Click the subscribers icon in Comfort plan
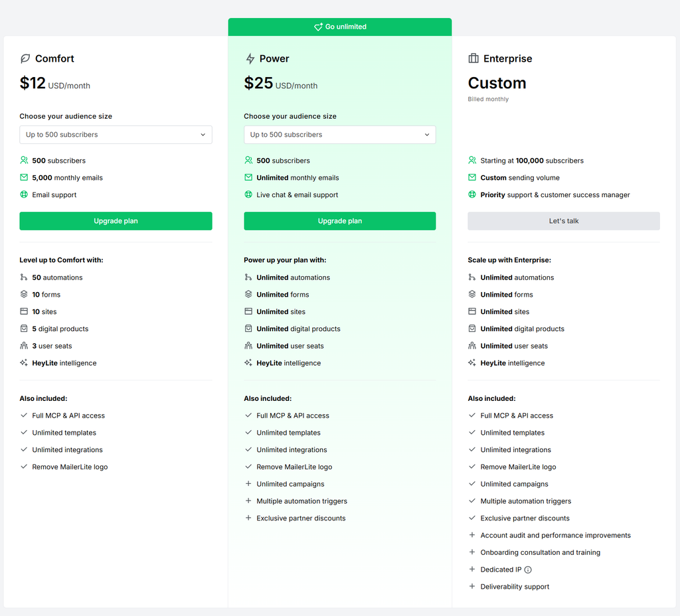Viewport: 680px width, 616px height. [24, 161]
